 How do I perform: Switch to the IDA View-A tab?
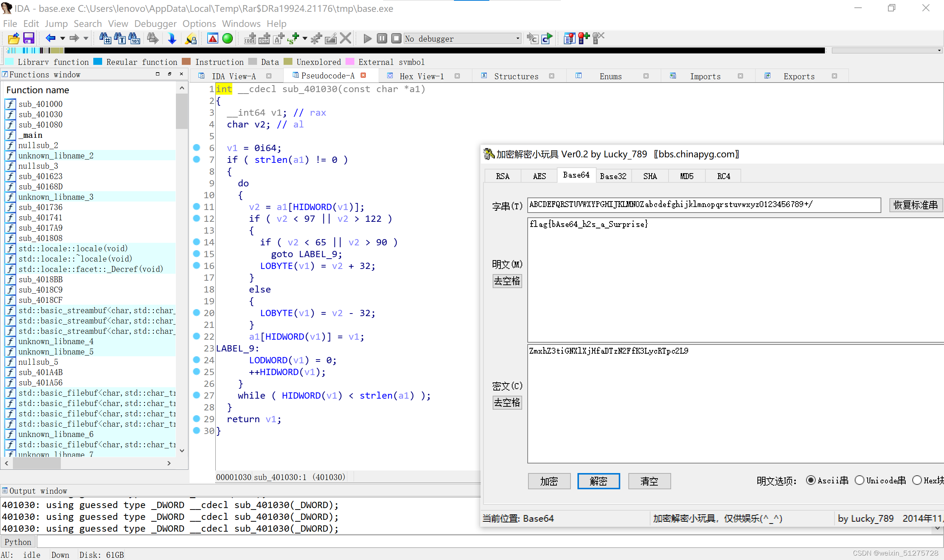pos(234,76)
